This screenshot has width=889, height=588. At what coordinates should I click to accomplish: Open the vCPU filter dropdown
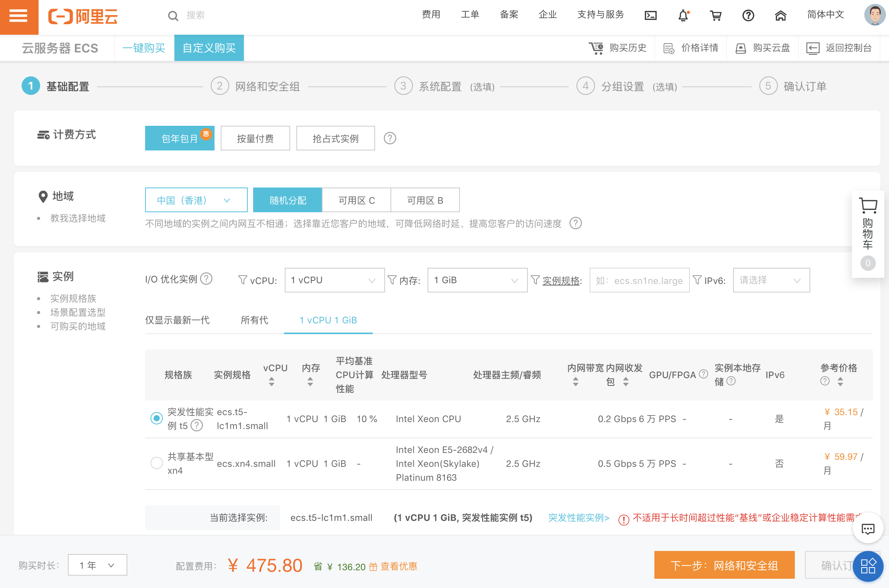coord(334,280)
